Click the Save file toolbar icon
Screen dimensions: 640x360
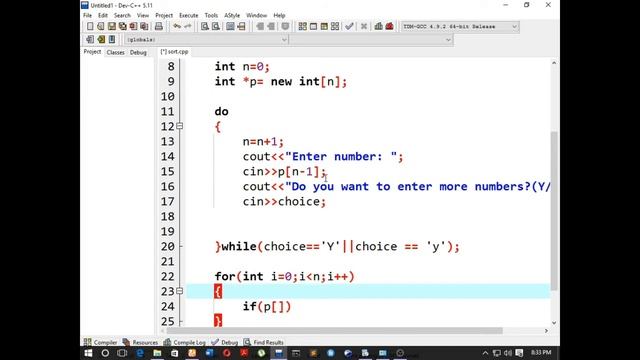click(x=112, y=27)
